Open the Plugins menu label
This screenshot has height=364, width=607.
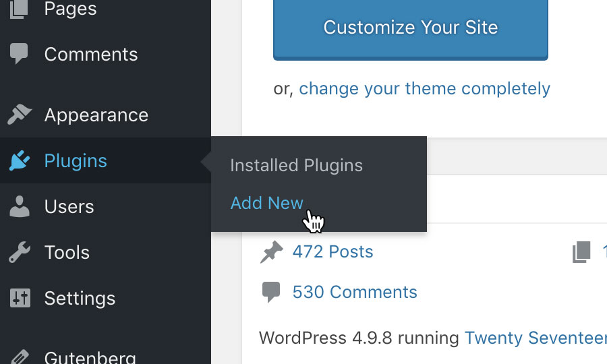[x=76, y=160]
